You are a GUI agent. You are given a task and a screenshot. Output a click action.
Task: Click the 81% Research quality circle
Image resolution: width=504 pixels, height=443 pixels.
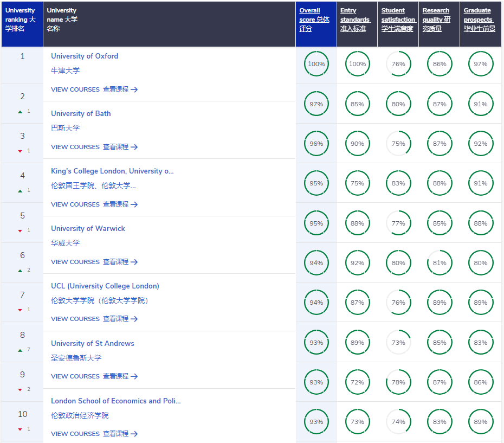[440, 263]
